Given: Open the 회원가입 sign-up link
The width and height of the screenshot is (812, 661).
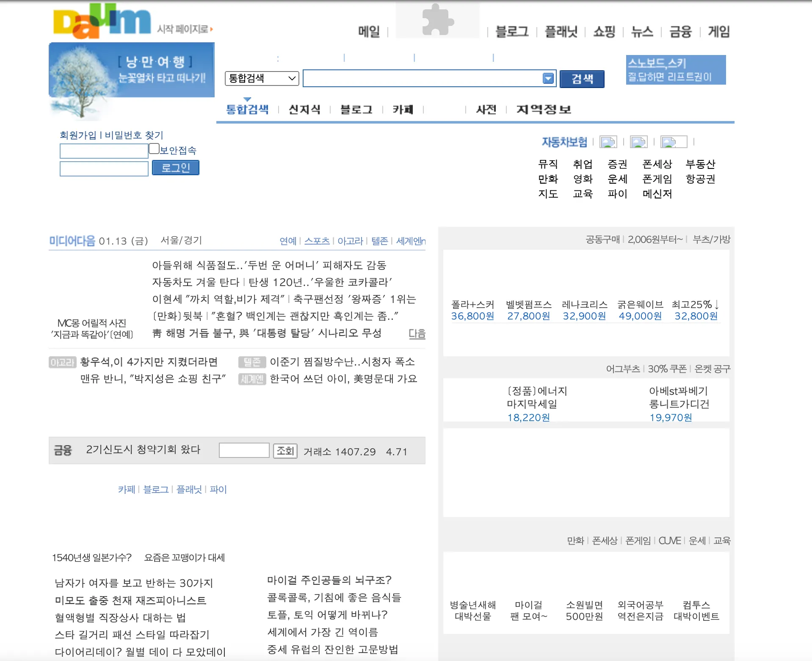Looking at the screenshot, I should coord(78,135).
